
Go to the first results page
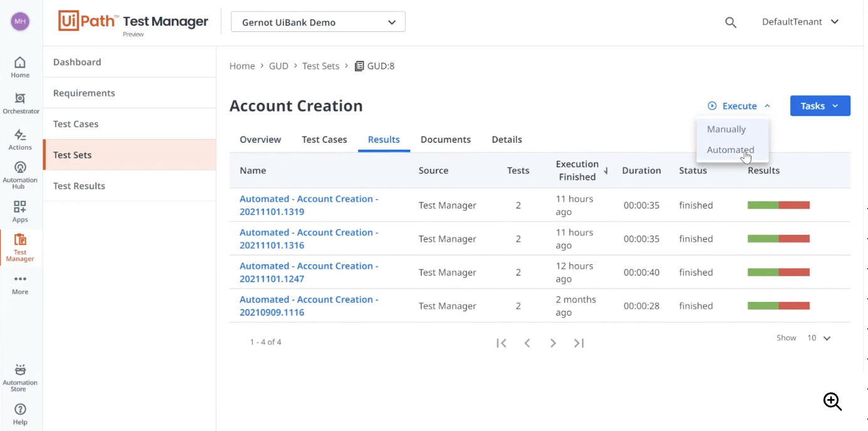(x=501, y=343)
